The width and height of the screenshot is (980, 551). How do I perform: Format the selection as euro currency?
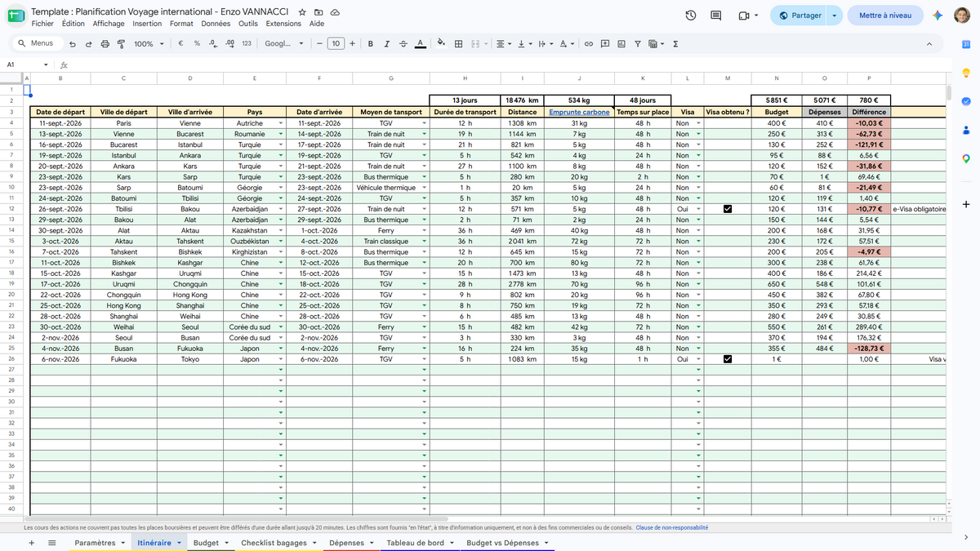180,44
